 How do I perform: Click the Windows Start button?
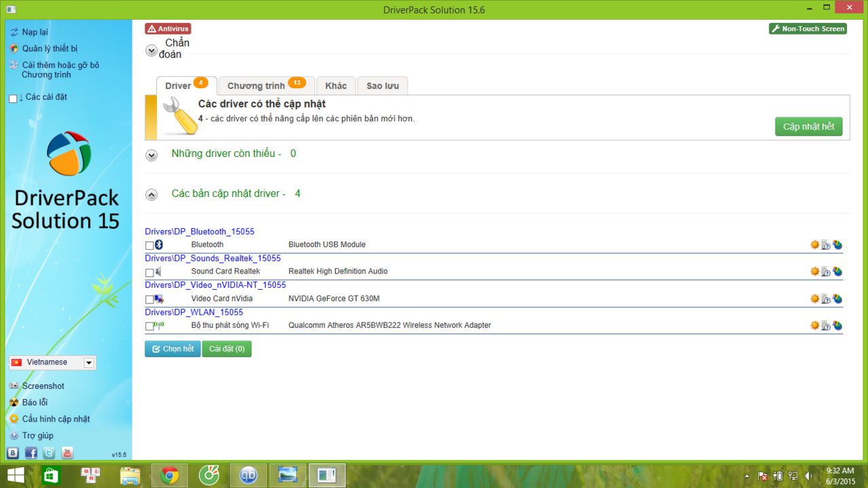[16, 475]
